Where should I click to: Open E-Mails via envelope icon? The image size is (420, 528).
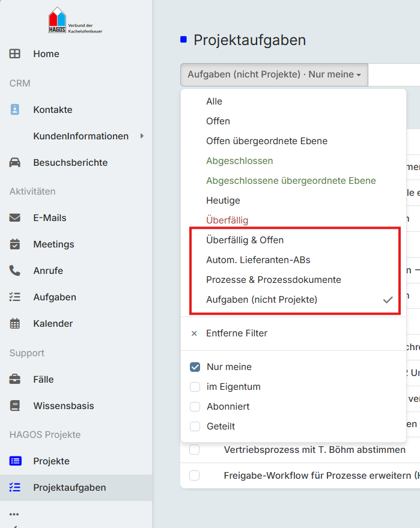tap(15, 218)
